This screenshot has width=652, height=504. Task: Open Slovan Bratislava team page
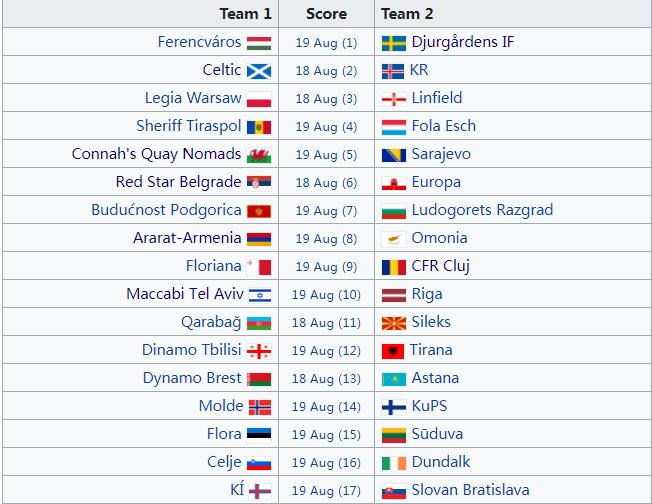(x=470, y=490)
